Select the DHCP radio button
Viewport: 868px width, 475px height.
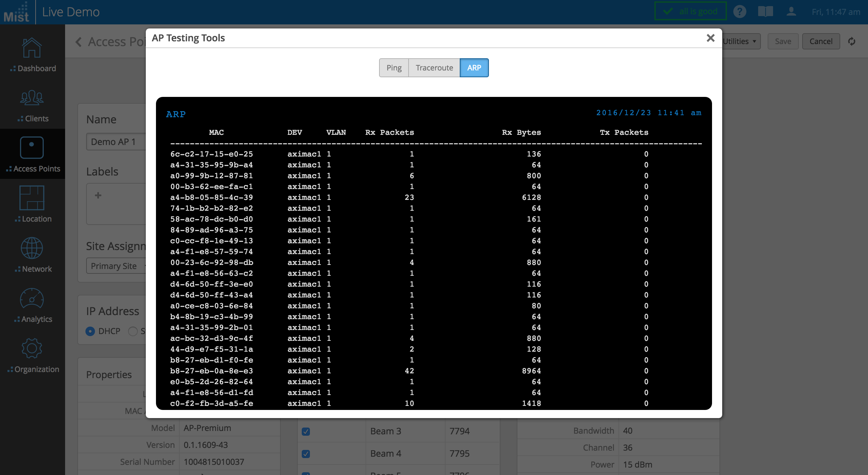point(90,331)
